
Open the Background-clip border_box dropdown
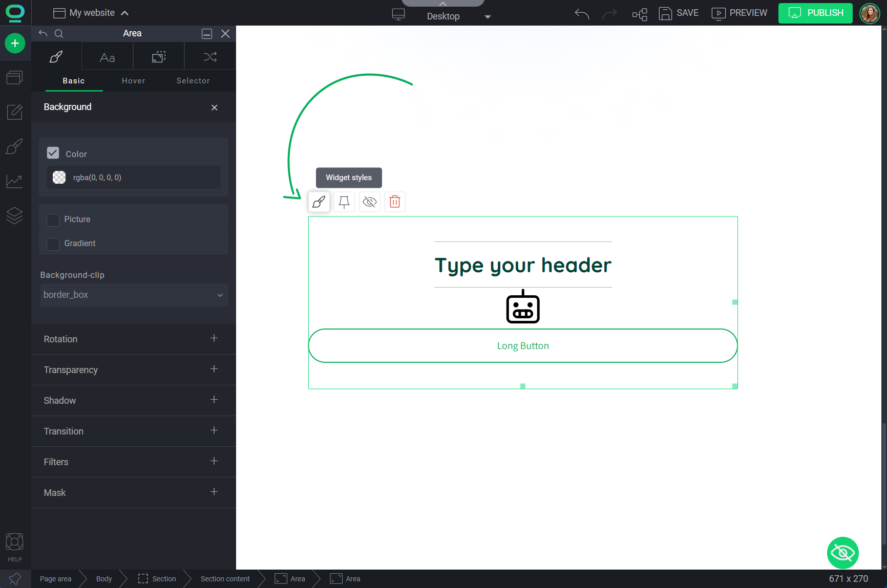[134, 295]
